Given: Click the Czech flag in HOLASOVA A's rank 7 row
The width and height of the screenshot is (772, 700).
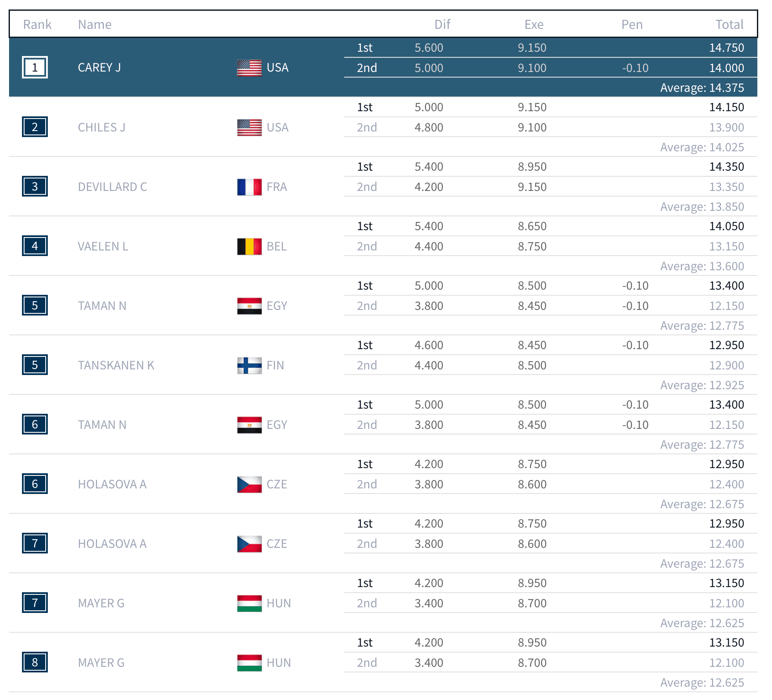Looking at the screenshot, I should point(249,544).
